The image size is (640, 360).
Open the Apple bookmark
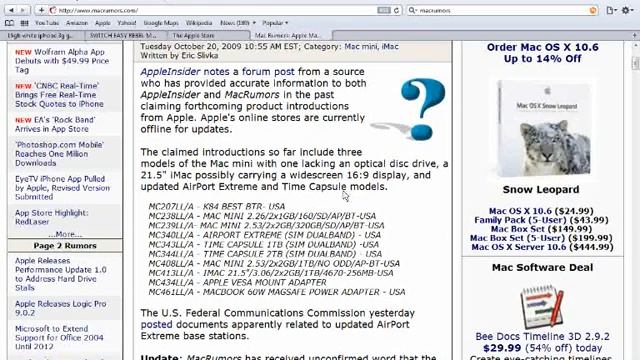click(x=102, y=23)
